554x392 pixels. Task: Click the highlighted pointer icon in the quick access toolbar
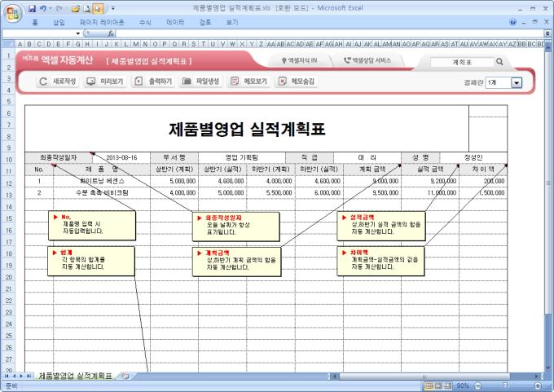(99, 8)
